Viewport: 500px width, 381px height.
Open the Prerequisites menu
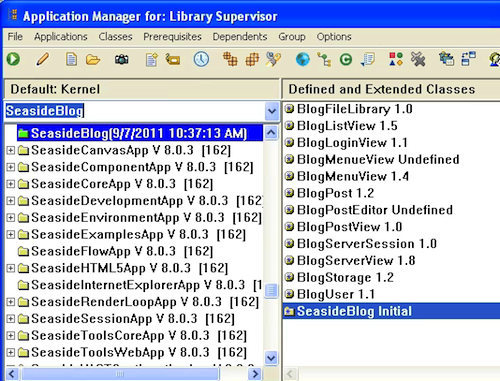[x=172, y=37]
